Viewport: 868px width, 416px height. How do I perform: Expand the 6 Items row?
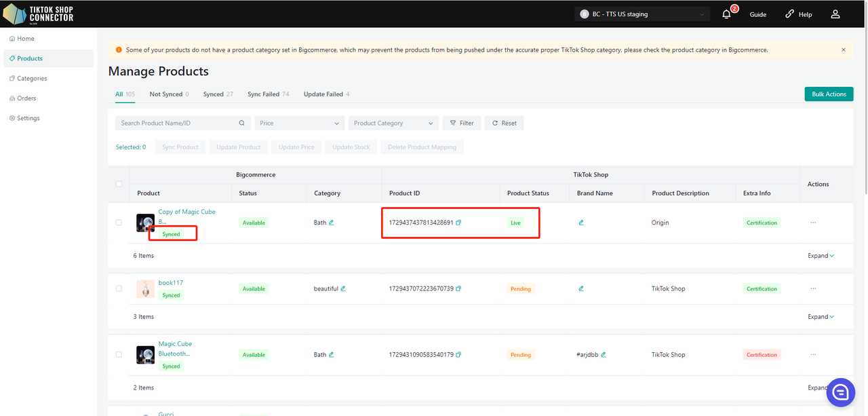click(x=821, y=256)
